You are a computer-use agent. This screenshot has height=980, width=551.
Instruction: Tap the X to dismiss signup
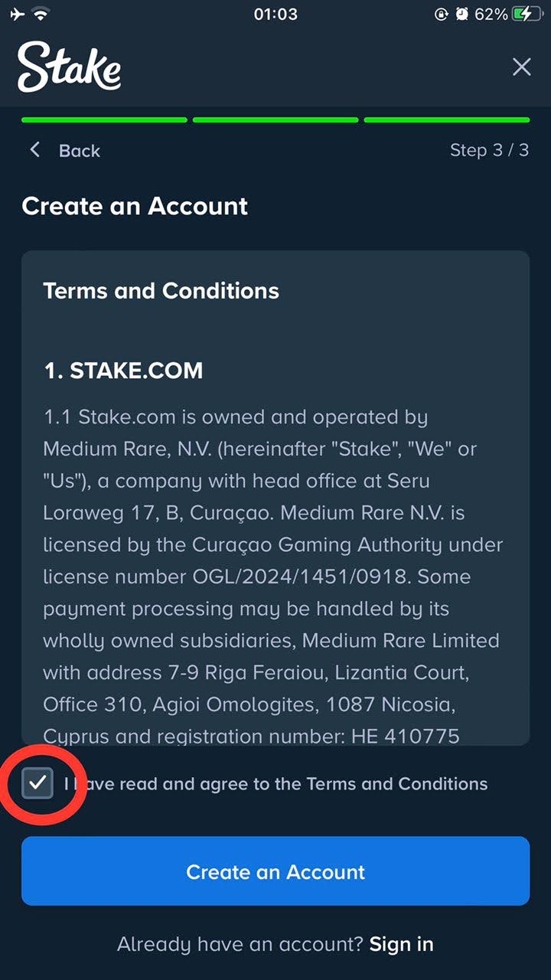pyautogui.click(x=521, y=67)
